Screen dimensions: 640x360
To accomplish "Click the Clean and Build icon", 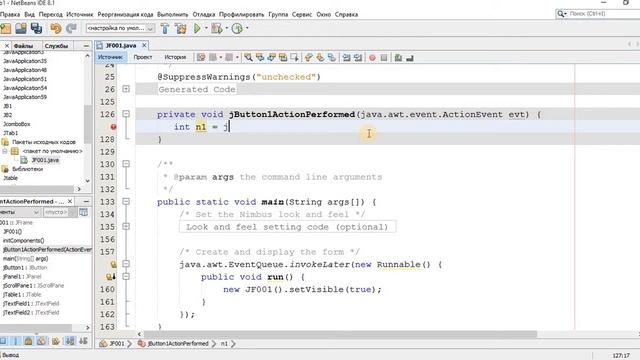I will point(180,28).
